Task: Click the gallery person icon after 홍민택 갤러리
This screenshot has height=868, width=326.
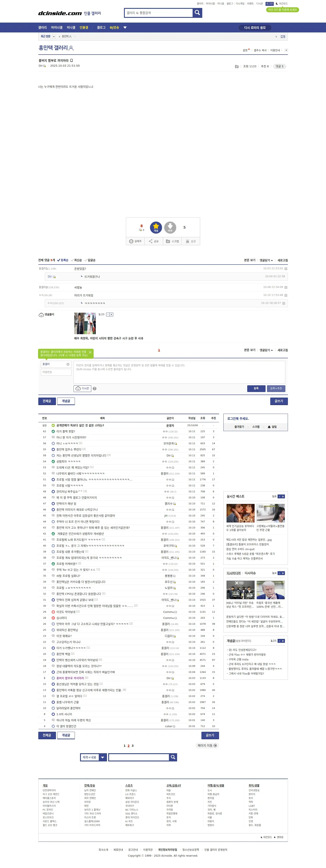Action: 71,48
